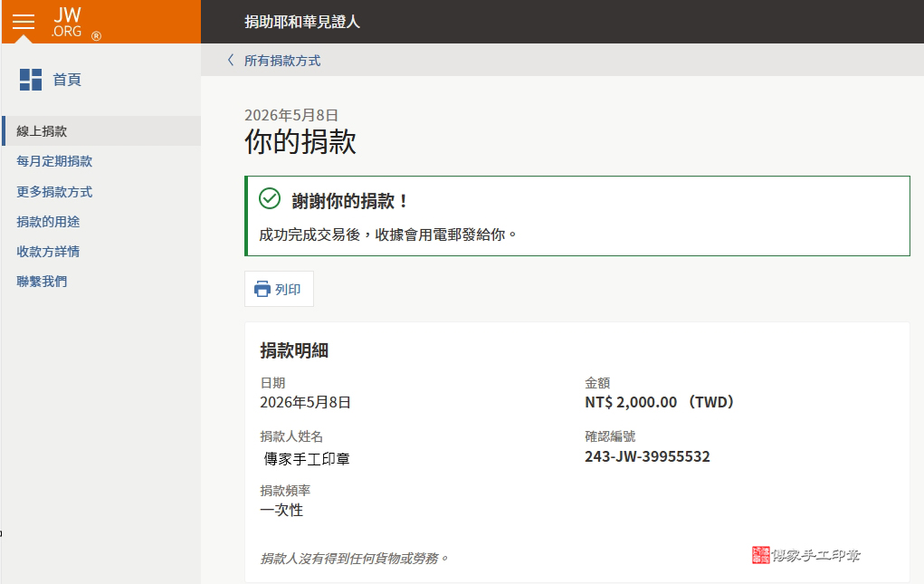Click the 捐助耶和華見證人 header title
The height and width of the screenshot is (584, 924).
(x=301, y=22)
